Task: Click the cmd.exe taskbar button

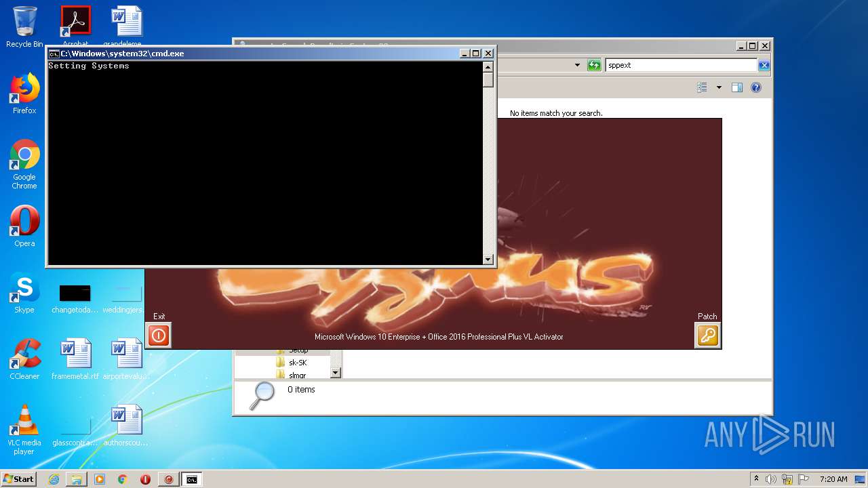Action: [192, 479]
